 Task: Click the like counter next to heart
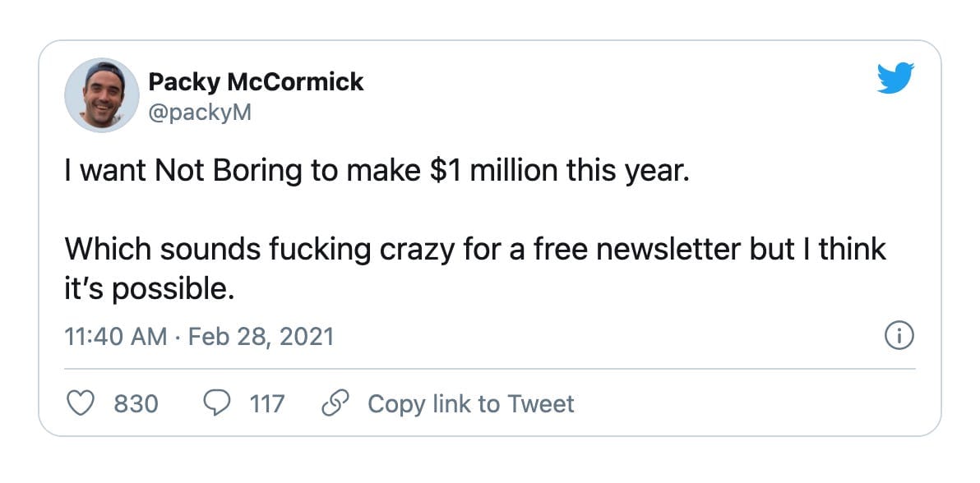[x=136, y=403]
